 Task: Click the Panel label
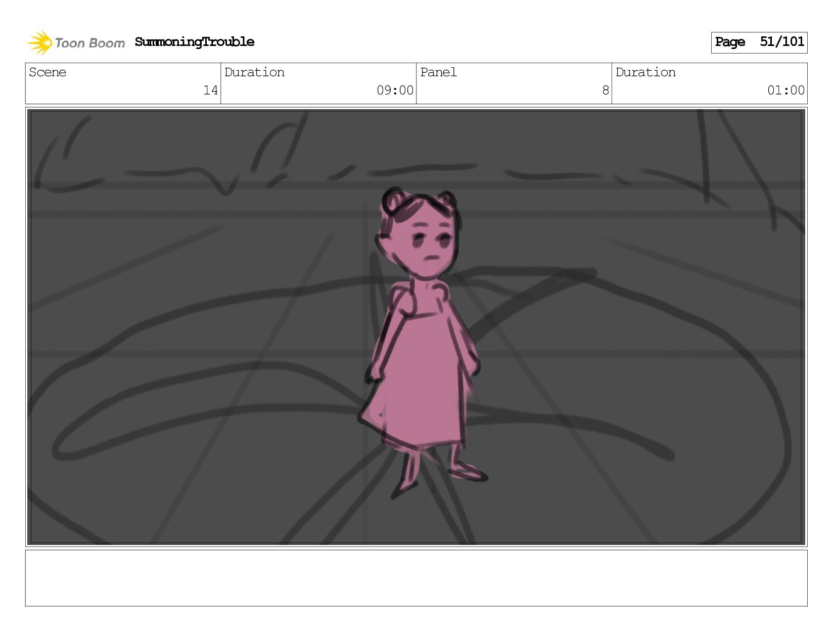click(x=438, y=72)
